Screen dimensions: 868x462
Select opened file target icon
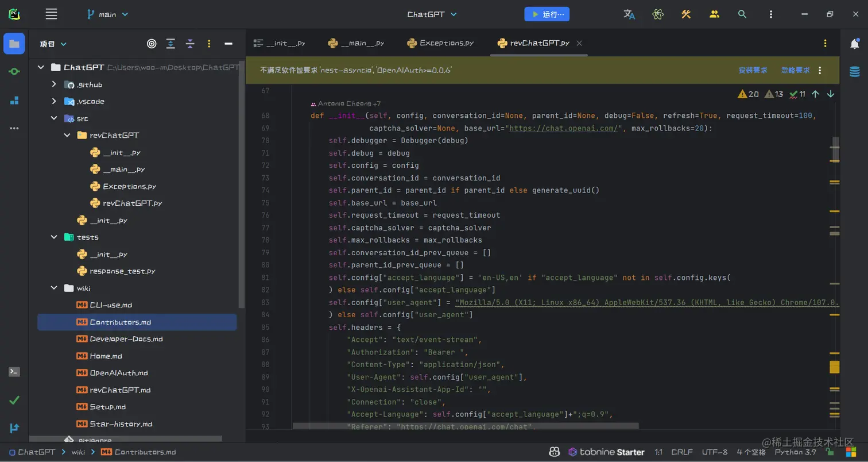pos(152,44)
